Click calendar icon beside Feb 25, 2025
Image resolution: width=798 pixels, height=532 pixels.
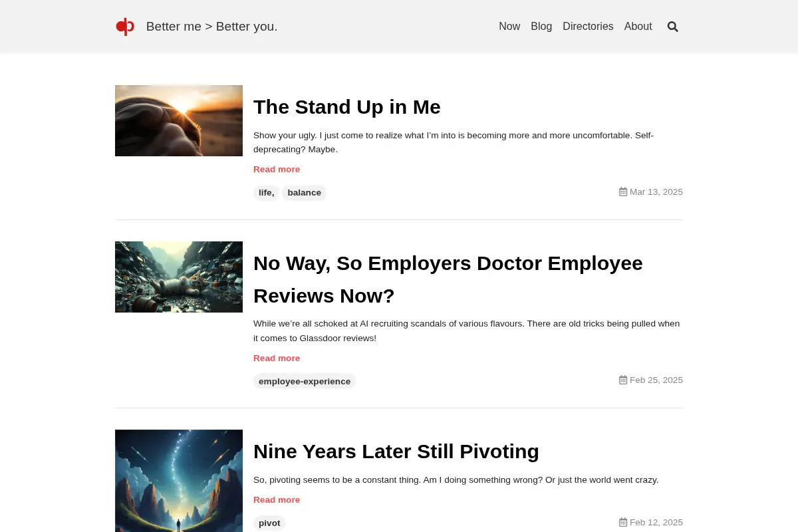pos(623,380)
